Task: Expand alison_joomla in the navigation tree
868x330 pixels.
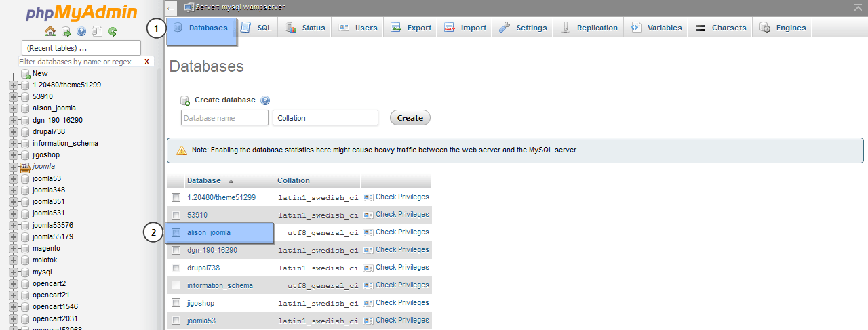Action: pyautogui.click(x=14, y=108)
